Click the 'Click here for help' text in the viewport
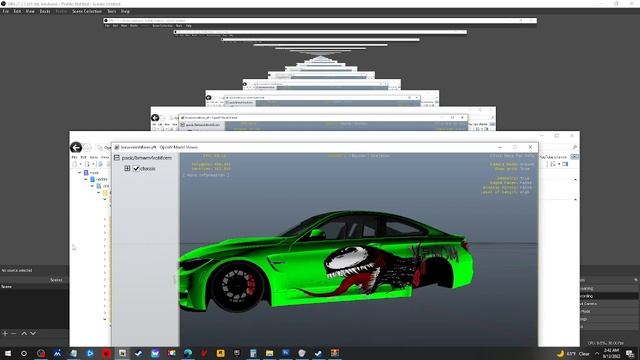Screen dimensions: 640x360 512,156
